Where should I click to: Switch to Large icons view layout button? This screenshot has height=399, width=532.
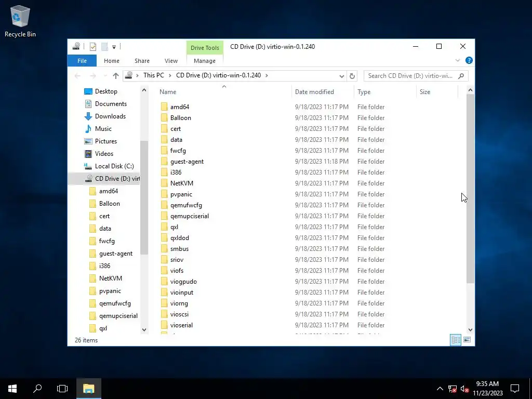point(467,340)
